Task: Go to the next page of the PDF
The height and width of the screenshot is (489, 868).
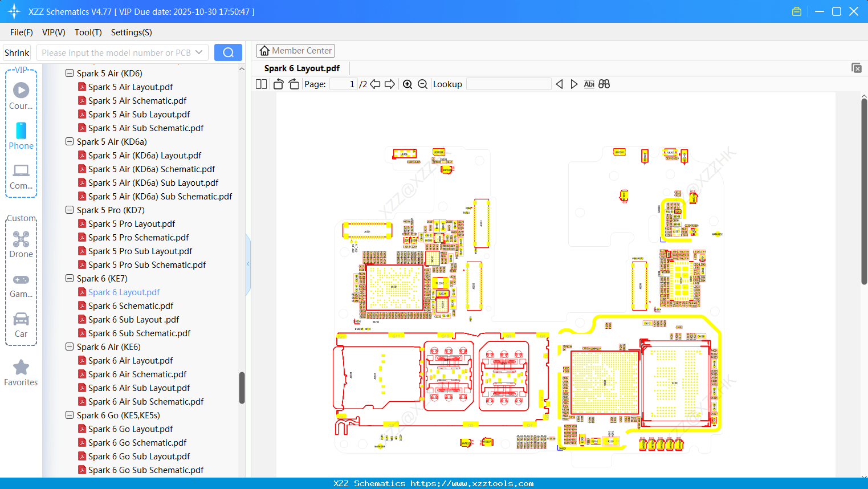Action: (389, 84)
